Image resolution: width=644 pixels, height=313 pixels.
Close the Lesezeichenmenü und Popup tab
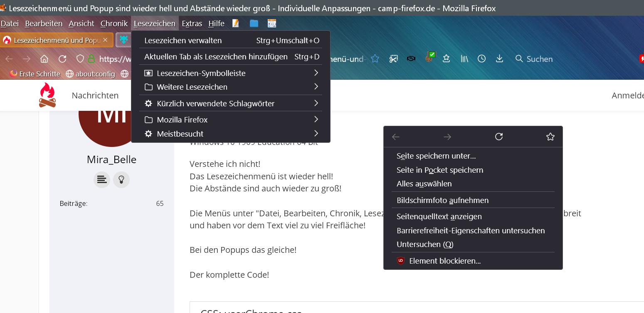tap(105, 40)
